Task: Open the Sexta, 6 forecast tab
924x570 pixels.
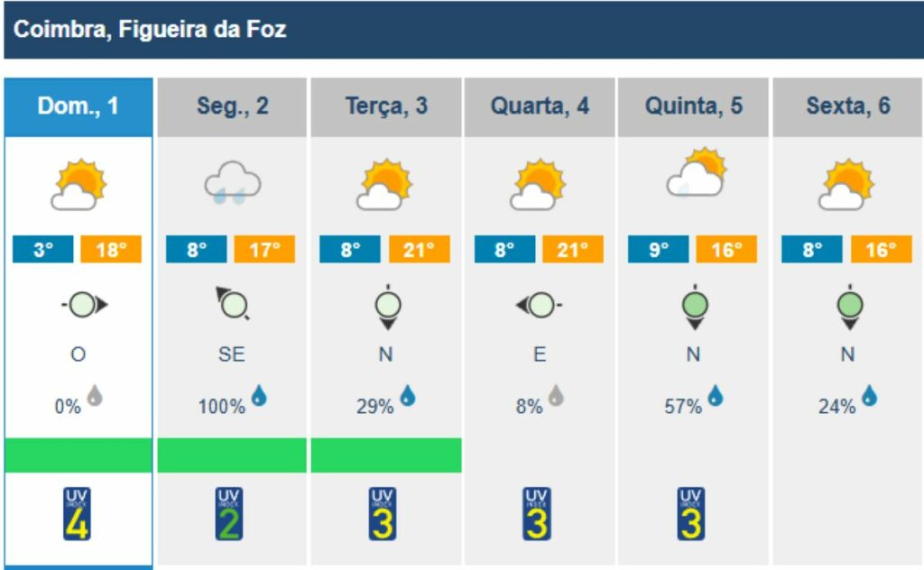Action: click(x=847, y=106)
